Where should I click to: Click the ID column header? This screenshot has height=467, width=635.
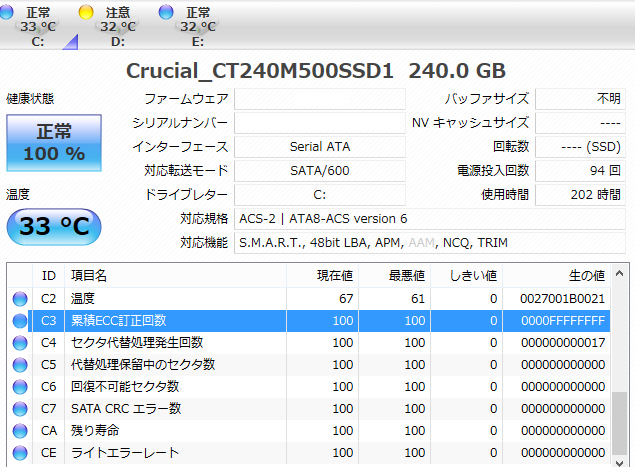[48, 276]
